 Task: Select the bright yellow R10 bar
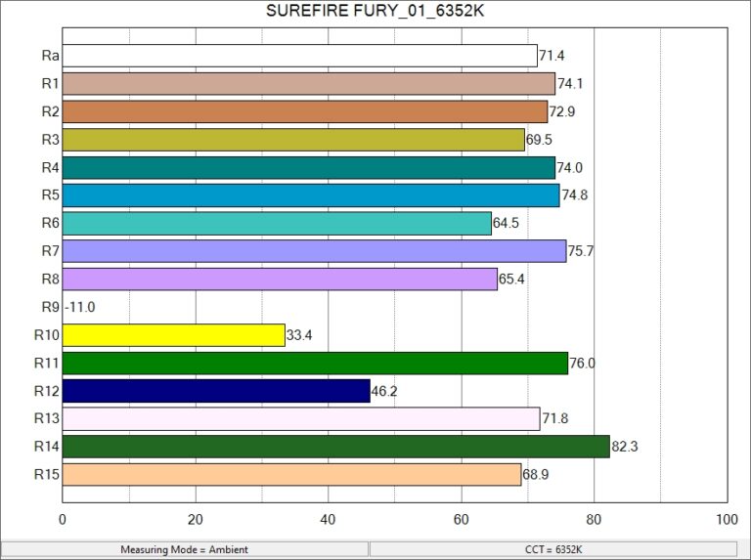pos(174,335)
